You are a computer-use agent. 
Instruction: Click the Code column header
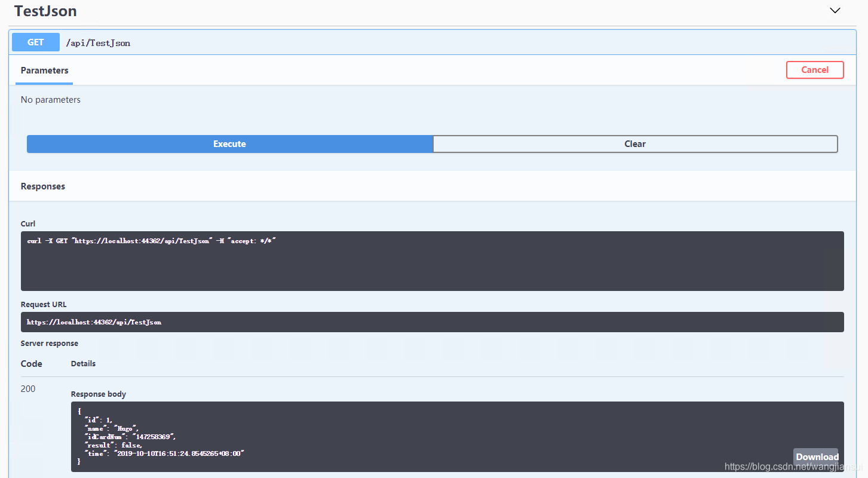(32, 363)
